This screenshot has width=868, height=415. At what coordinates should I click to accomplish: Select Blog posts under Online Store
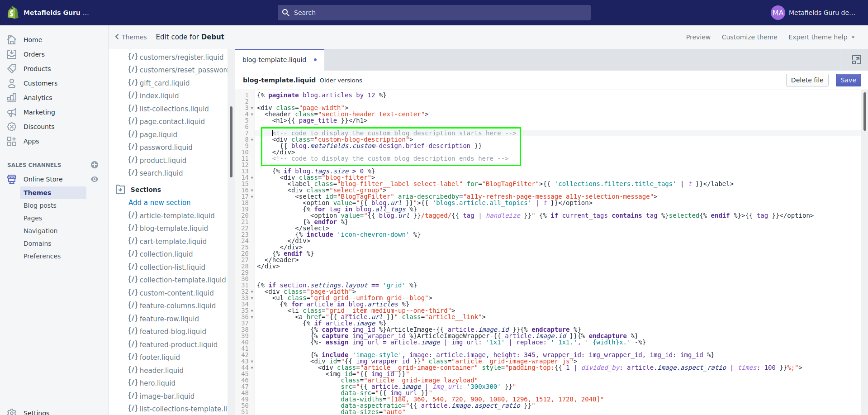coord(40,205)
